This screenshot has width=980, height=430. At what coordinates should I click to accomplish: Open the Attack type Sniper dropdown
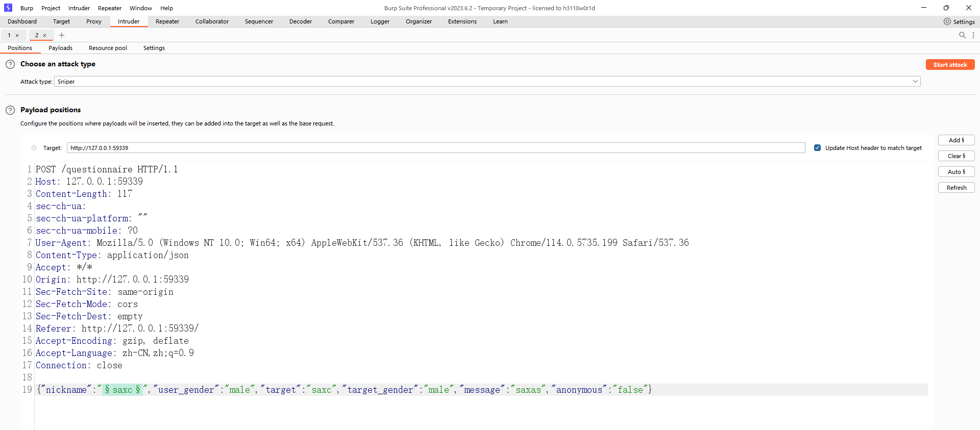tap(487, 82)
